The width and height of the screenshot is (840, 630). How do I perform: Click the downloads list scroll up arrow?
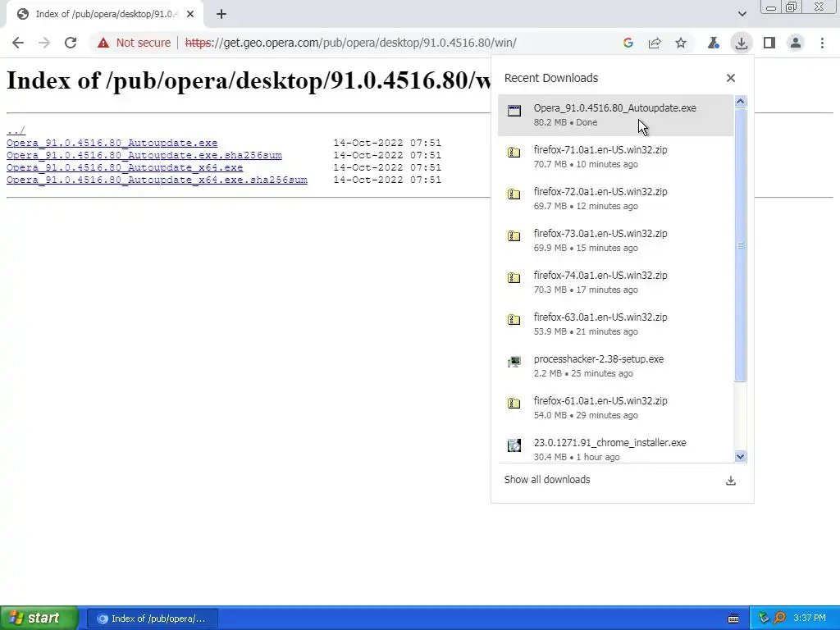tap(741, 102)
